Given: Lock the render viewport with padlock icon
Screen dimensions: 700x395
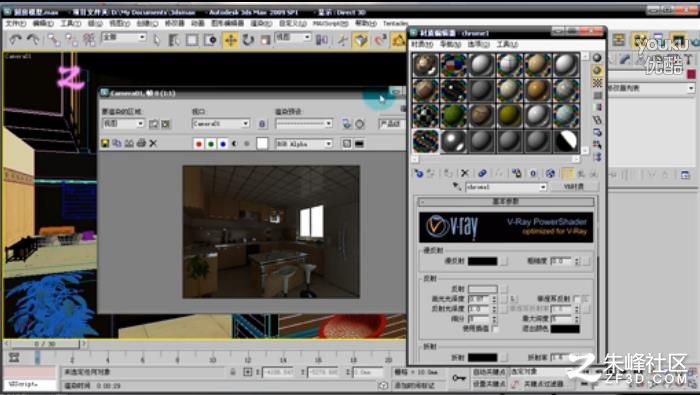Looking at the screenshot, I should click(x=262, y=124).
